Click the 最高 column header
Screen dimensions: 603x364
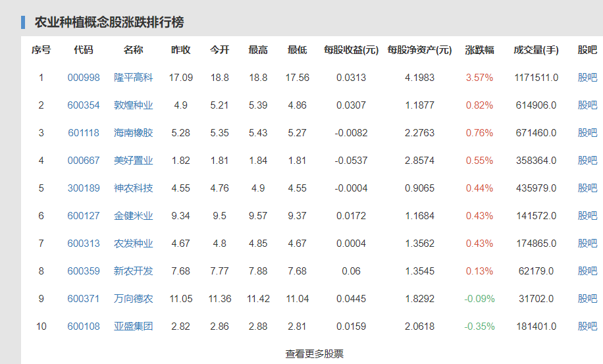[x=258, y=50]
